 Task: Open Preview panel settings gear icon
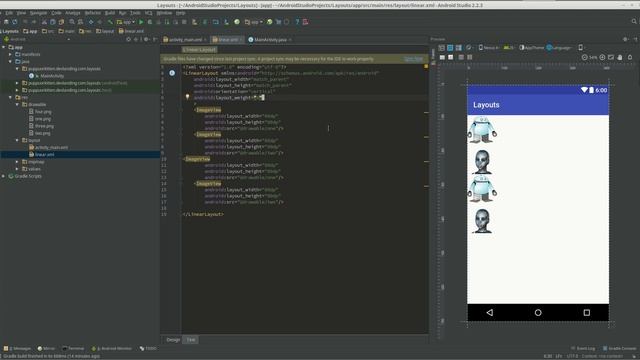coord(626,40)
